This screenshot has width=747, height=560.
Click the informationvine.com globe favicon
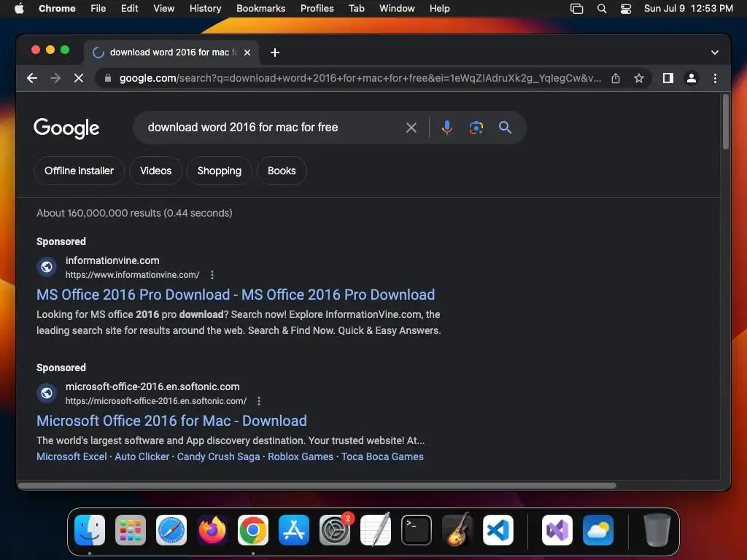[47, 267]
